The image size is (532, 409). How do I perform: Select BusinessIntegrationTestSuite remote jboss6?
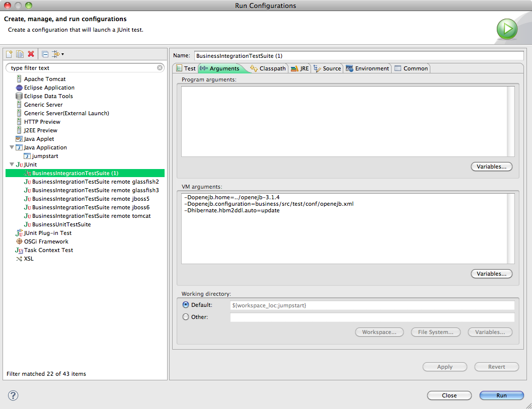click(91, 207)
